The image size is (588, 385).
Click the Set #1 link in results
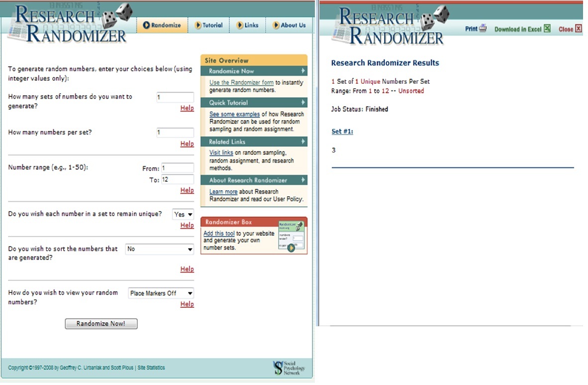[342, 131]
